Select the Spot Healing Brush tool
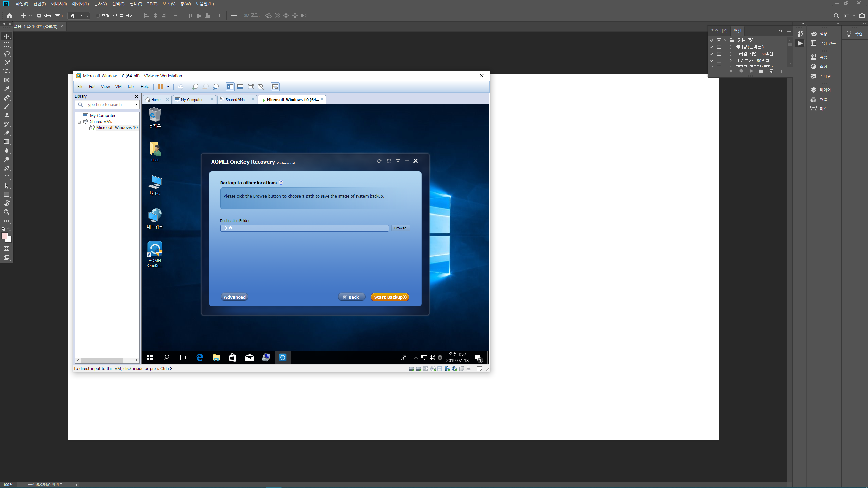Image resolution: width=868 pixels, height=488 pixels. tap(7, 98)
